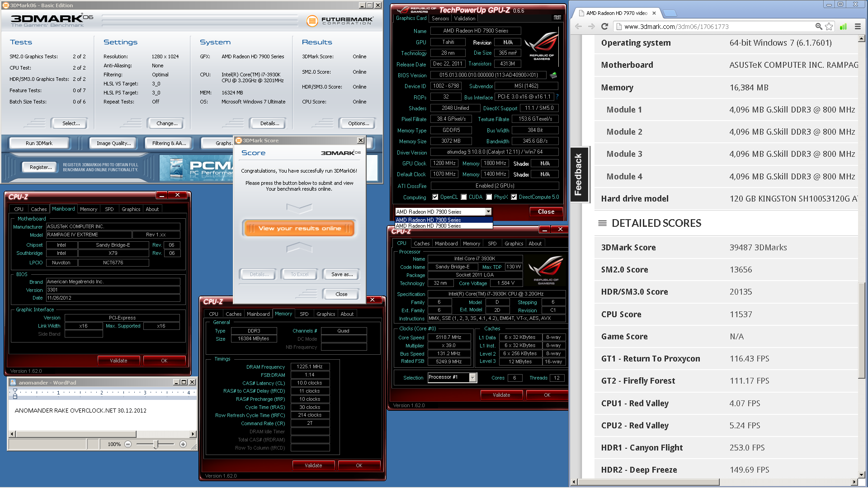Screen dimensions: 868x488
Task: Switch to Sensors tab in GPU-Z
Action: (440, 19)
